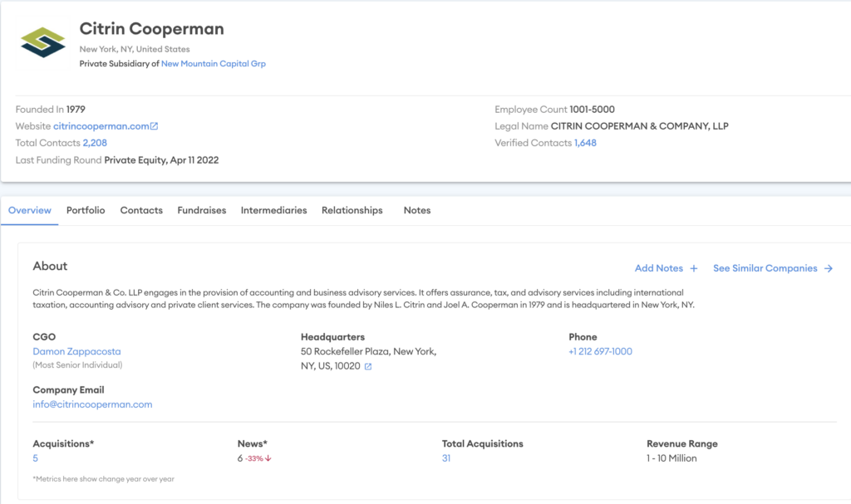851x504 pixels.
Task: Click the company description paragraph in About
Action: point(364,298)
